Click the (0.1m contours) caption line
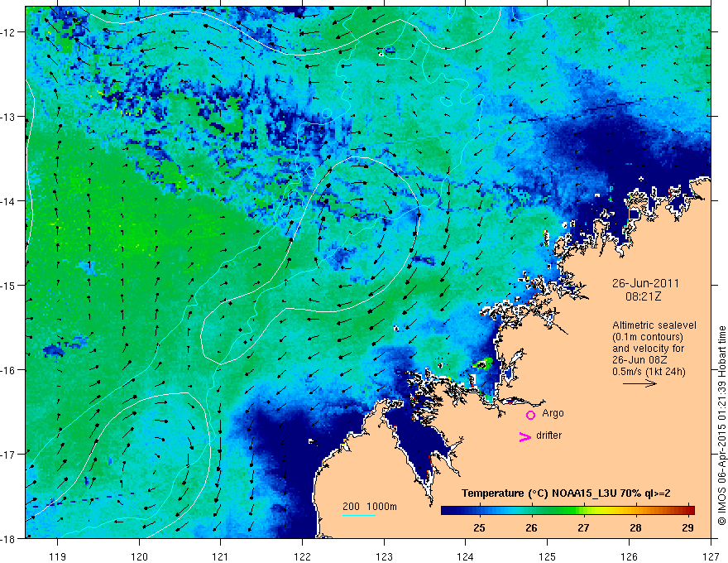728x563 pixels. pyautogui.click(x=648, y=337)
